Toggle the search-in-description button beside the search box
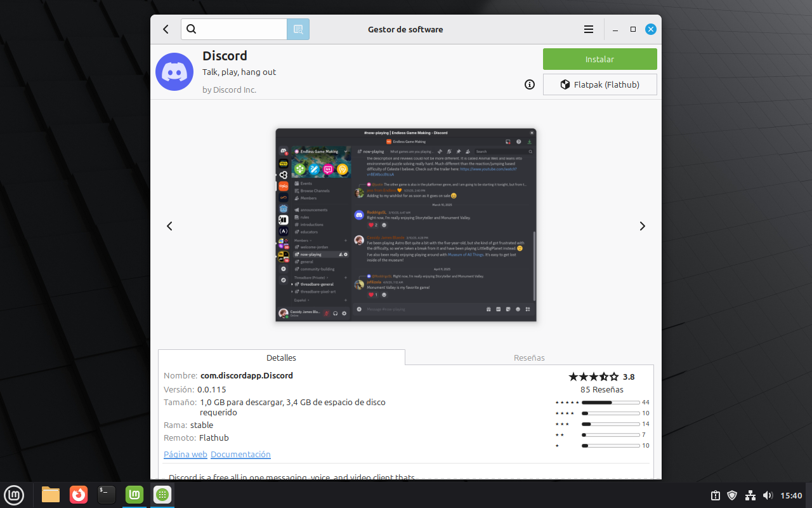Image resolution: width=812 pixels, height=508 pixels. tap(298, 29)
